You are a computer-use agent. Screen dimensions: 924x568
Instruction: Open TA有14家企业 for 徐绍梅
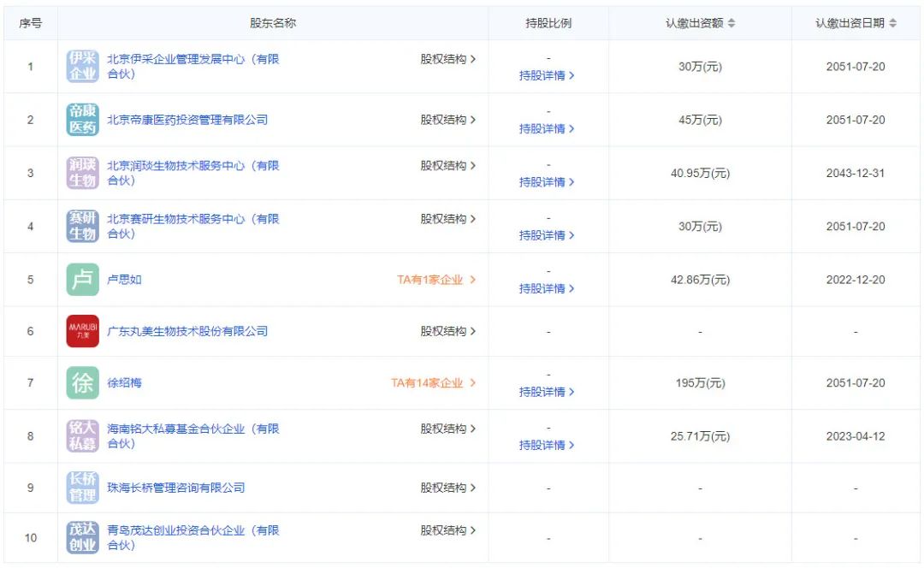(x=433, y=383)
